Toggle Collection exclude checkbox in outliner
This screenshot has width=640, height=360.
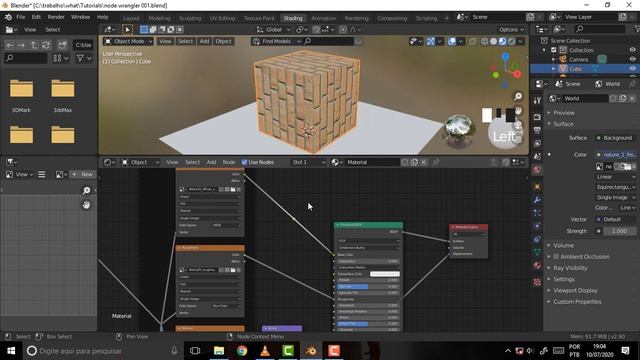(553, 50)
